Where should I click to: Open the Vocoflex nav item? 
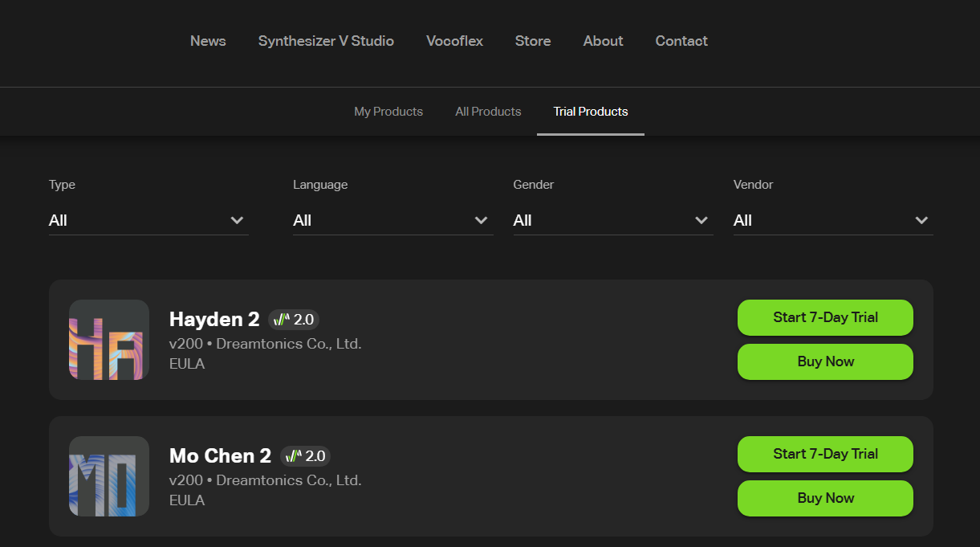tap(454, 41)
